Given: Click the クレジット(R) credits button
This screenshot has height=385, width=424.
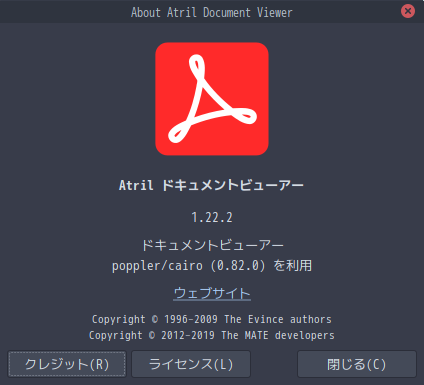Looking at the screenshot, I should coord(67,364).
